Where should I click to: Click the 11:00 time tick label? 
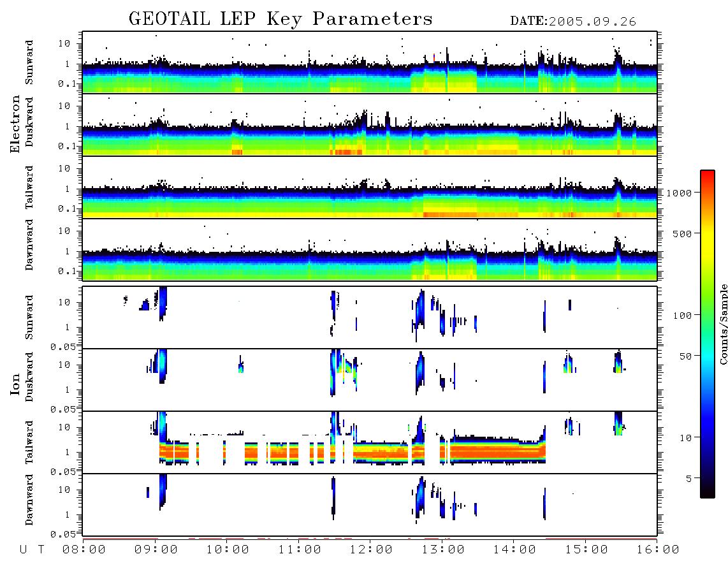(x=300, y=550)
